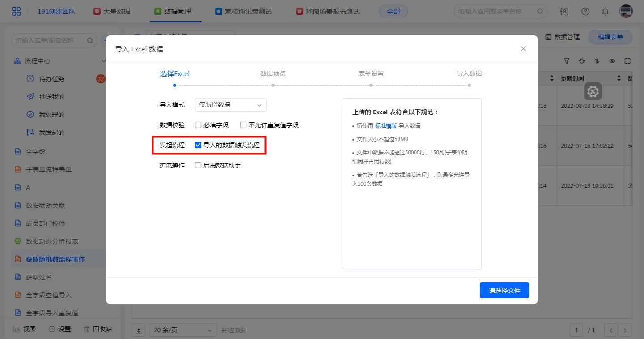Image resolution: width=644 pixels, height=339 pixels.
Task: Open the 导入模式 dropdown
Action: (x=230, y=105)
